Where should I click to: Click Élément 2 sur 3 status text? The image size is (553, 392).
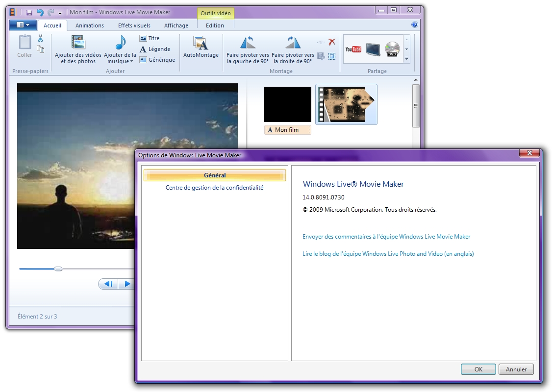pos(37,317)
